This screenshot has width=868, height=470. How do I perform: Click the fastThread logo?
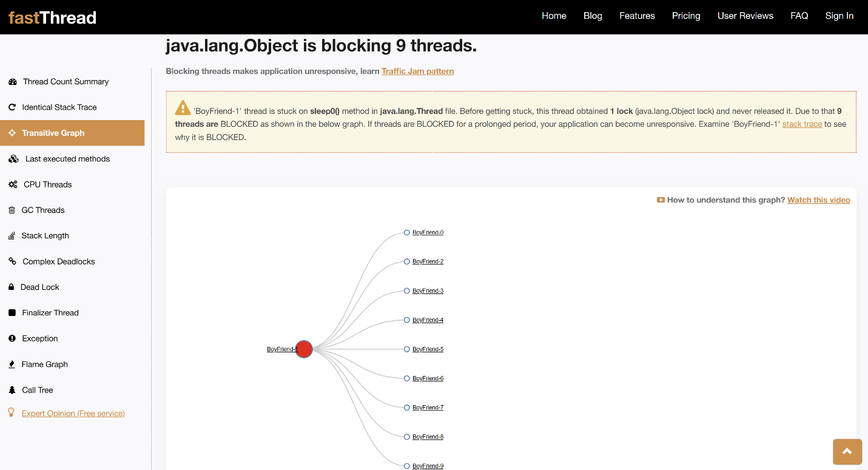coord(52,18)
